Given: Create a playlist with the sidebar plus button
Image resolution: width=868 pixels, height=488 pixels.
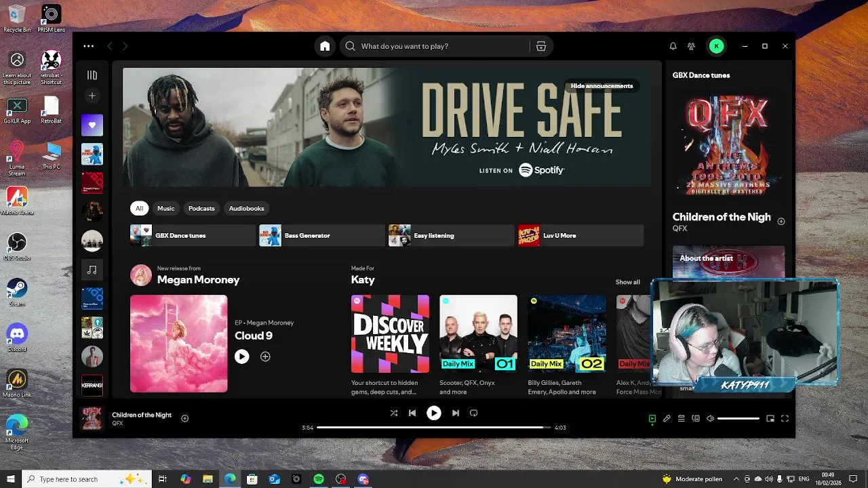Looking at the screenshot, I should (x=92, y=96).
